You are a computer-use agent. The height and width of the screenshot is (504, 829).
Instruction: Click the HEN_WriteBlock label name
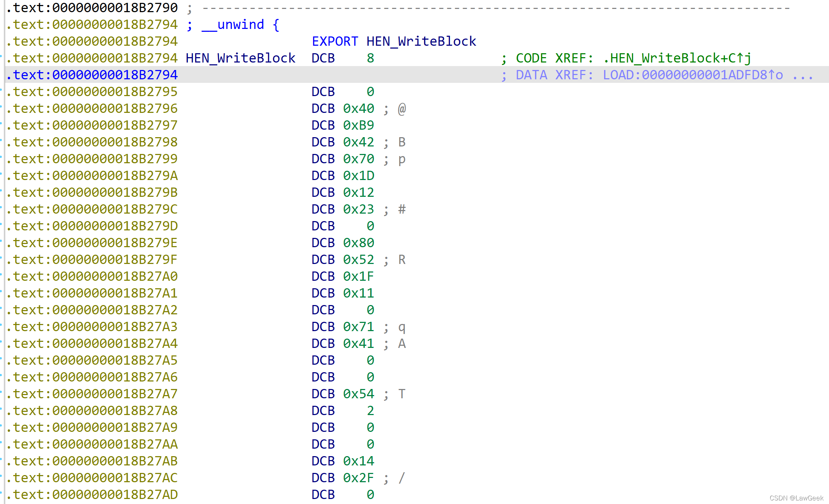tap(240, 58)
